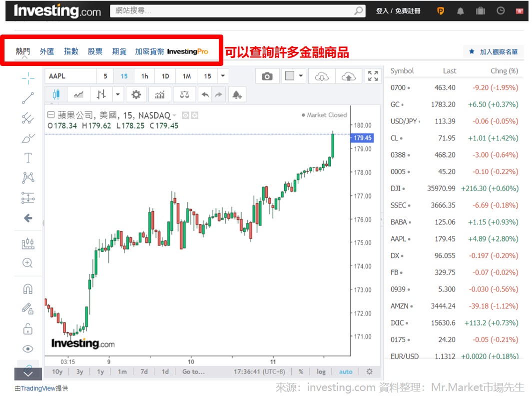Switch to 1M interval
Screen dimensions: 532x400
186,76
